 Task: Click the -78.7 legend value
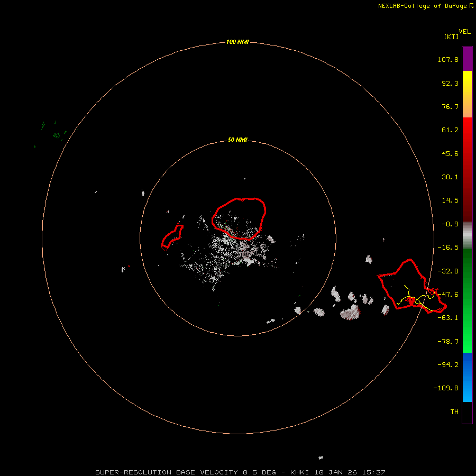point(448,342)
